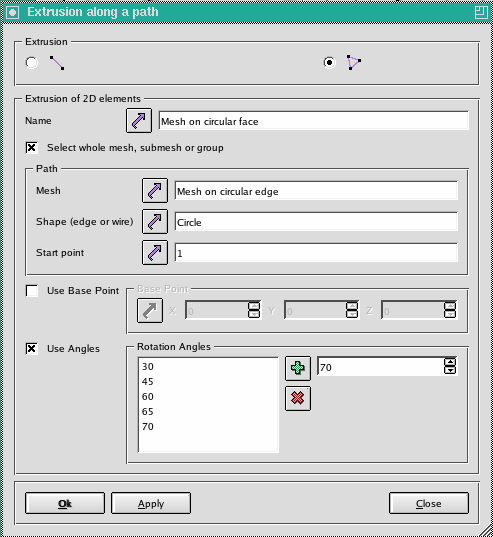Screen dimensions: 493x537
Task: Enable the Use Base Point checkbox
Action: point(32,291)
